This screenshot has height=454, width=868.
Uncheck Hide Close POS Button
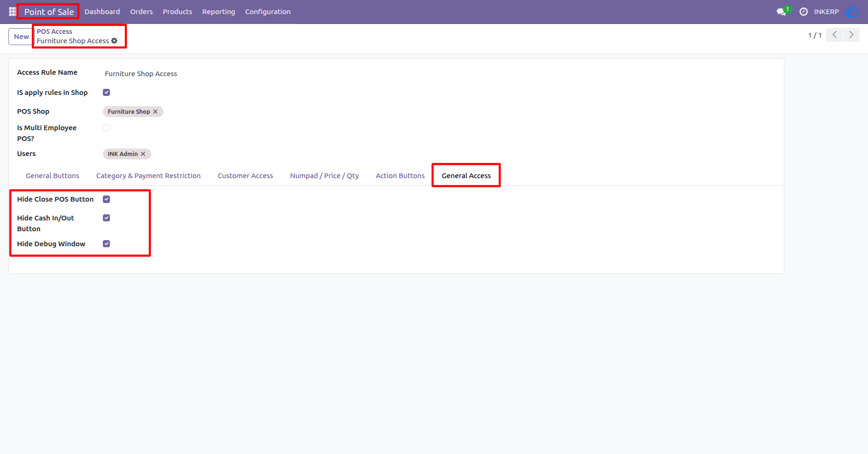pyautogui.click(x=107, y=199)
